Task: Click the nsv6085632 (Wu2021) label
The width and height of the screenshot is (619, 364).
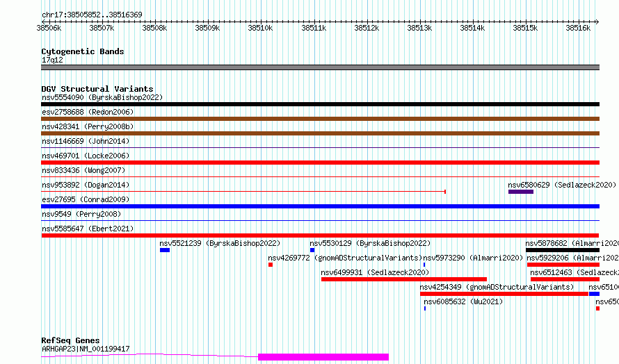Action: 463,301
